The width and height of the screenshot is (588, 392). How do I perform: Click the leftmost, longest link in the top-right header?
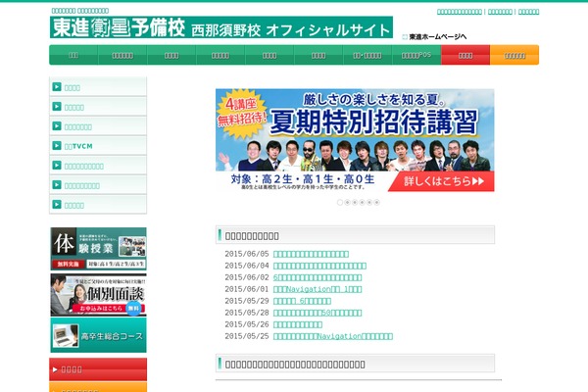(x=460, y=12)
